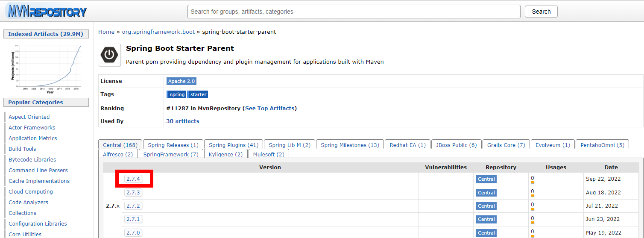
Task: Open the starter tag
Action: pos(198,94)
